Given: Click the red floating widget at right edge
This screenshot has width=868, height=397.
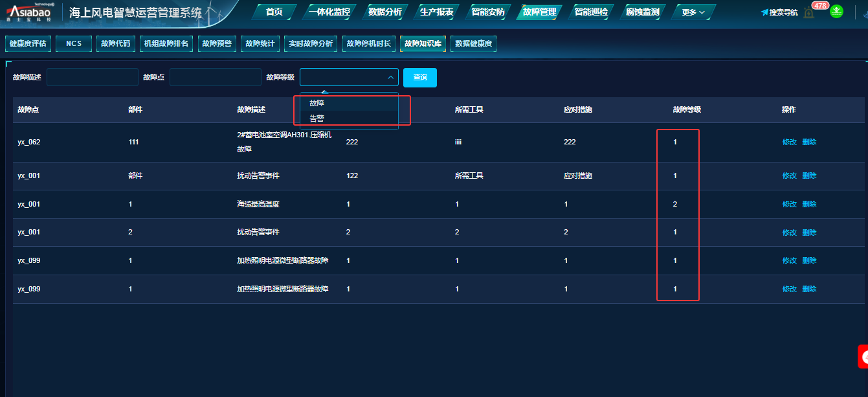Looking at the screenshot, I should (863, 357).
